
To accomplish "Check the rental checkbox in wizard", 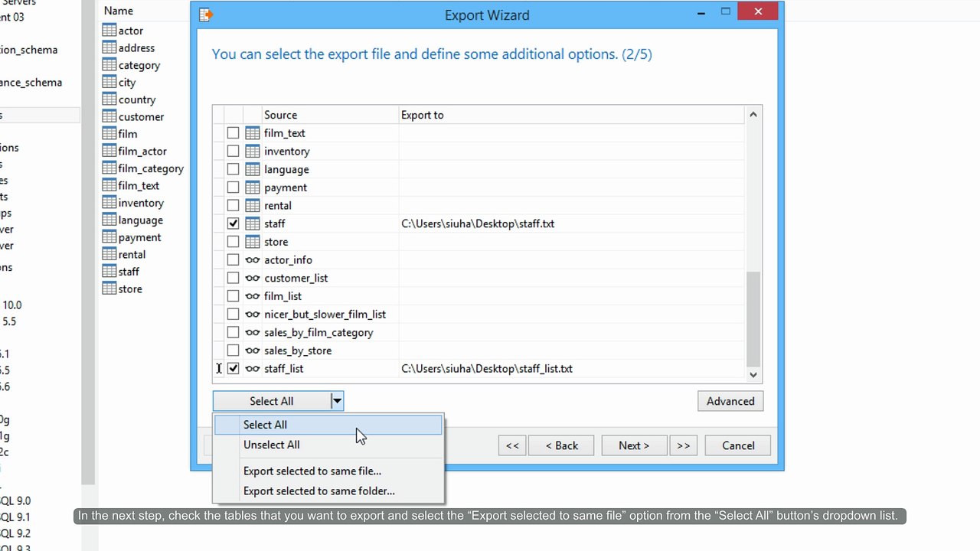I will click(x=234, y=206).
